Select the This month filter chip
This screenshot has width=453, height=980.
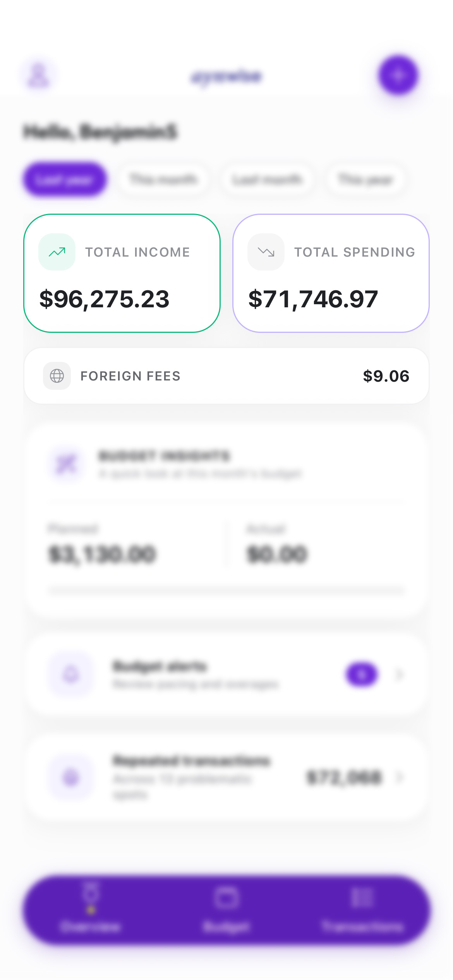pyautogui.click(x=164, y=180)
